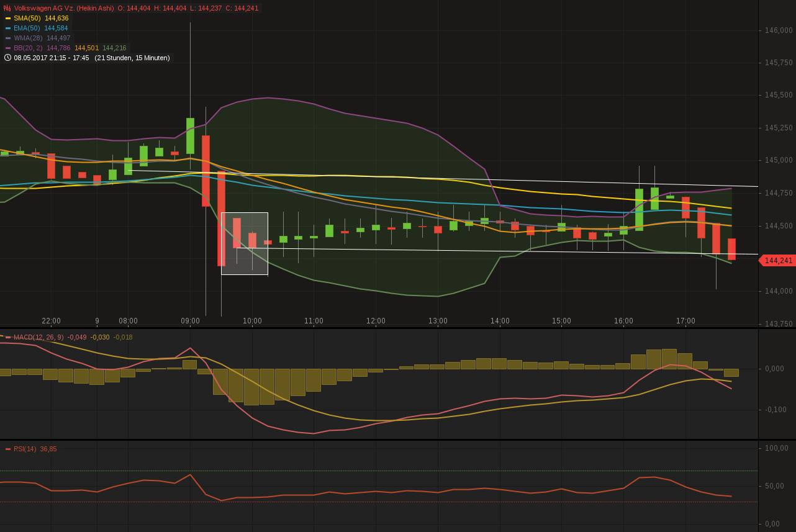796x532 pixels.
Task: Click the 12:00 time axis label
Action: pos(376,321)
